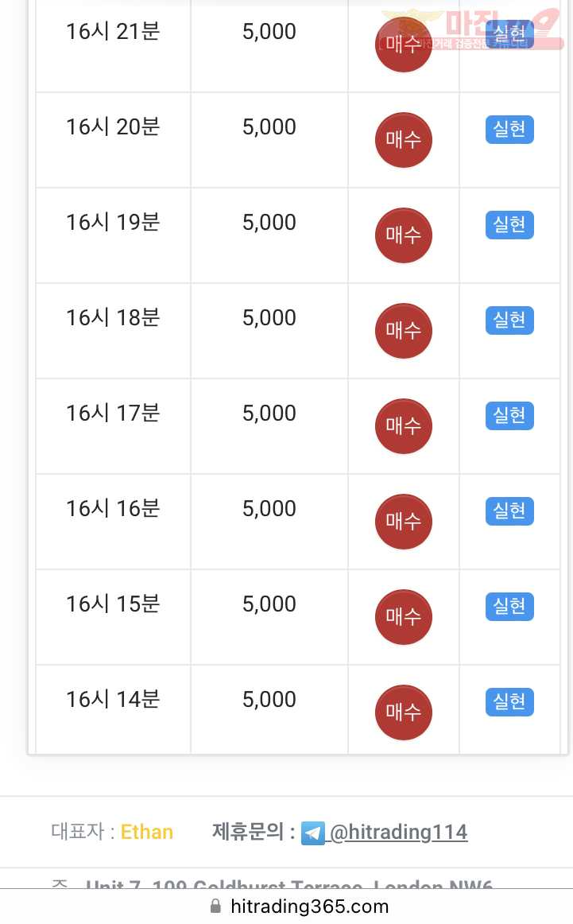
Task: Click the Ethan representative name
Action: (147, 832)
